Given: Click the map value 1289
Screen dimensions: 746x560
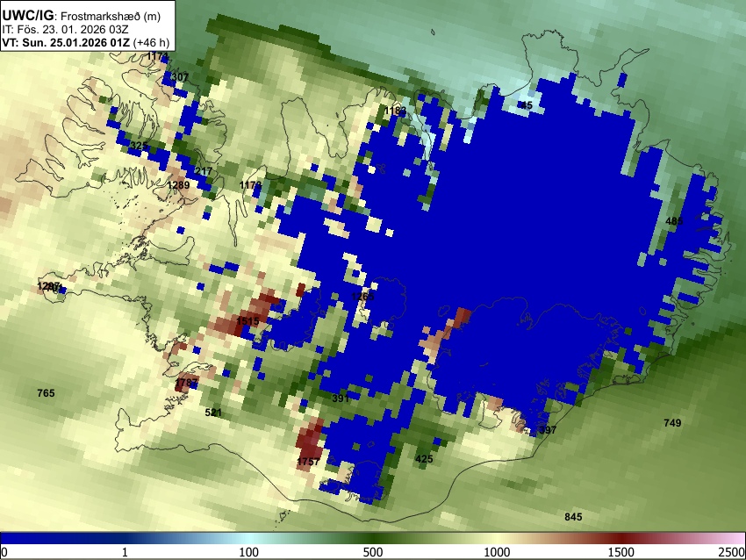Looking at the screenshot, I should (x=178, y=185).
